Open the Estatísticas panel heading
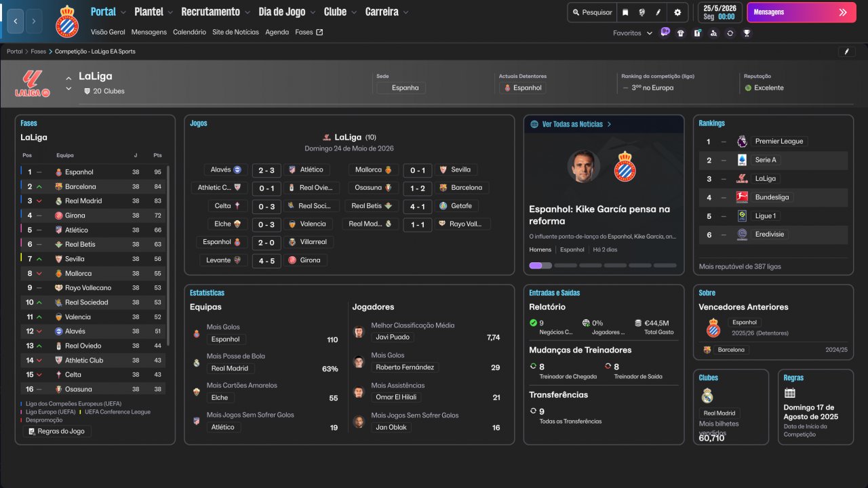 [208, 293]
